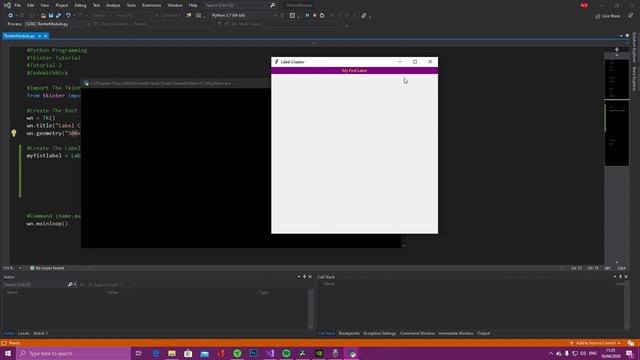This screenshot has height=360, width=640.
Task: Click the Continue debug button
Action: 169,16
